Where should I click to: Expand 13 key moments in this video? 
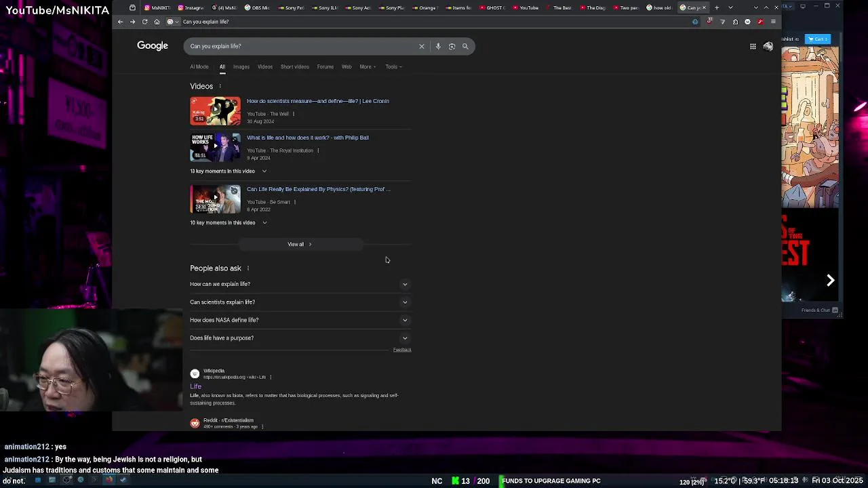(229, 171)
